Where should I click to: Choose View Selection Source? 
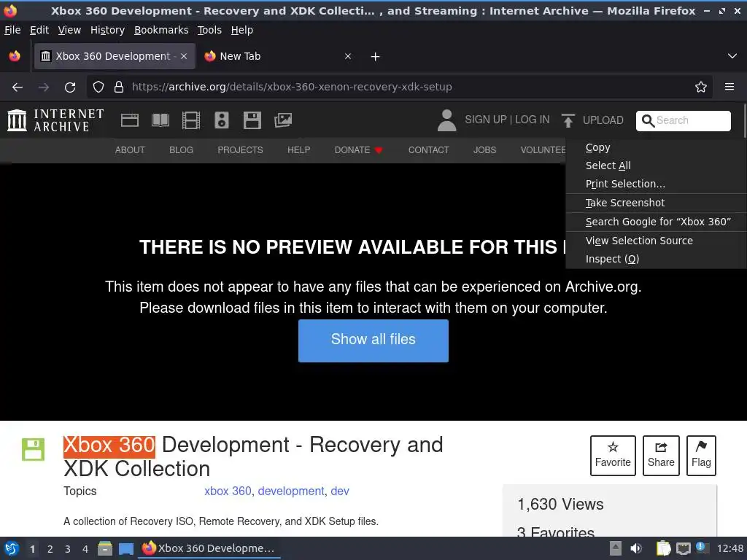656,241
